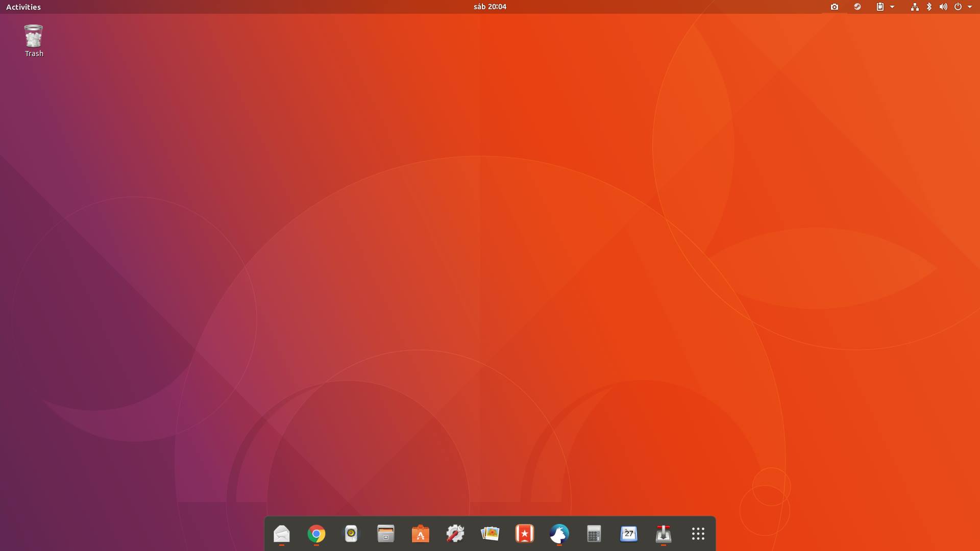Open the Calculator from the dock
Screen dimensions: 980x551
coord(594,534)
